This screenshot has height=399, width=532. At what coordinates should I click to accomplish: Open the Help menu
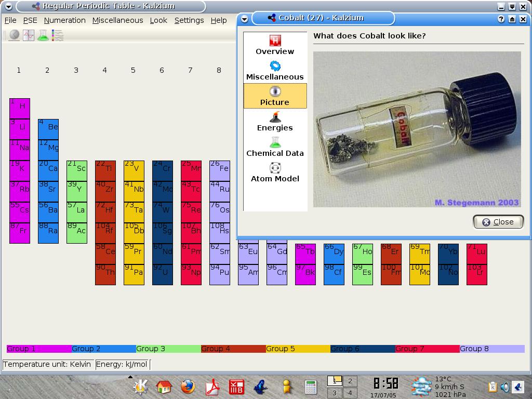click(219, 20)
